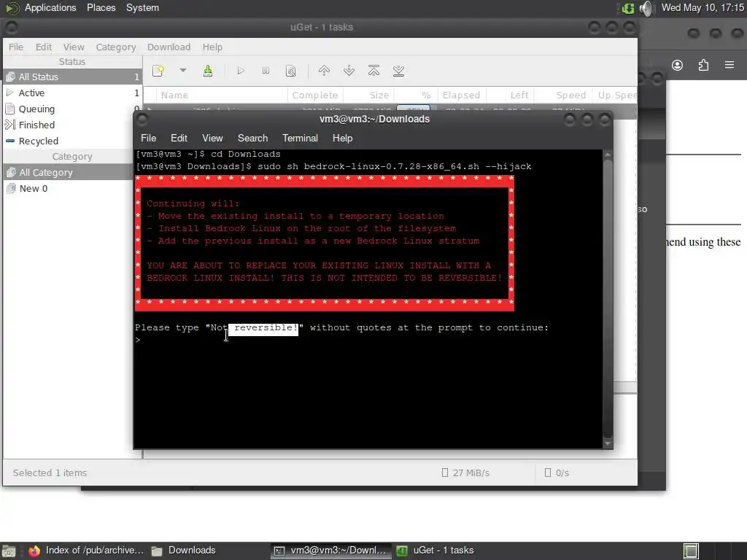The width and height of the screenshot is (747, 560).
Task: Click the properties icon in uGet toolbar
Action: [x=290, y=71]
